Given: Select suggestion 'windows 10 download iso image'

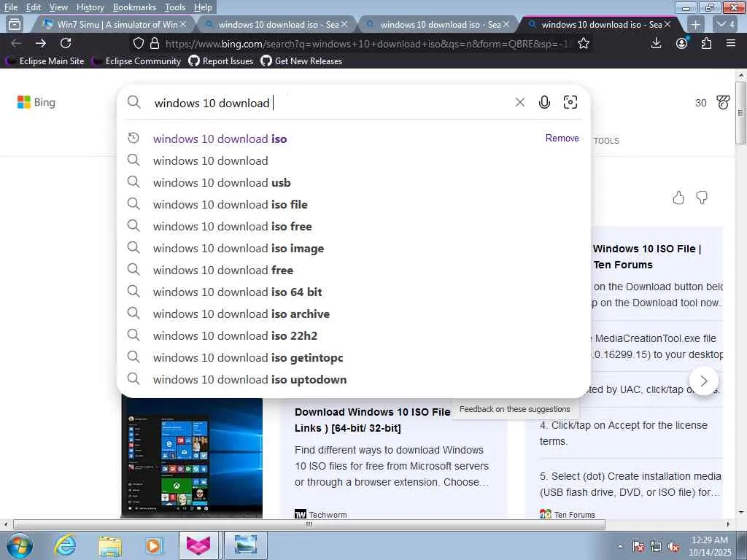Looking at the screenshot, I should [354, 249].
